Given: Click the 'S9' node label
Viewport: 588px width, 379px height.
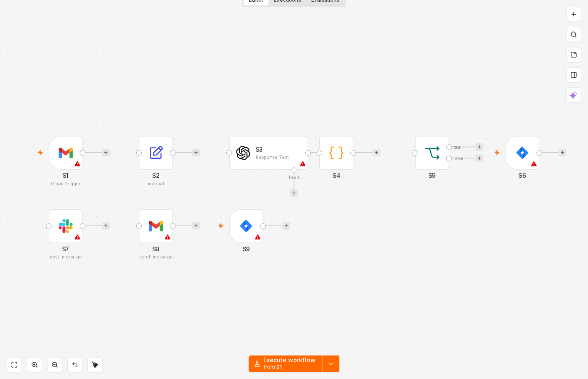Looking at the screenshot, I should (x=246, y=249).
